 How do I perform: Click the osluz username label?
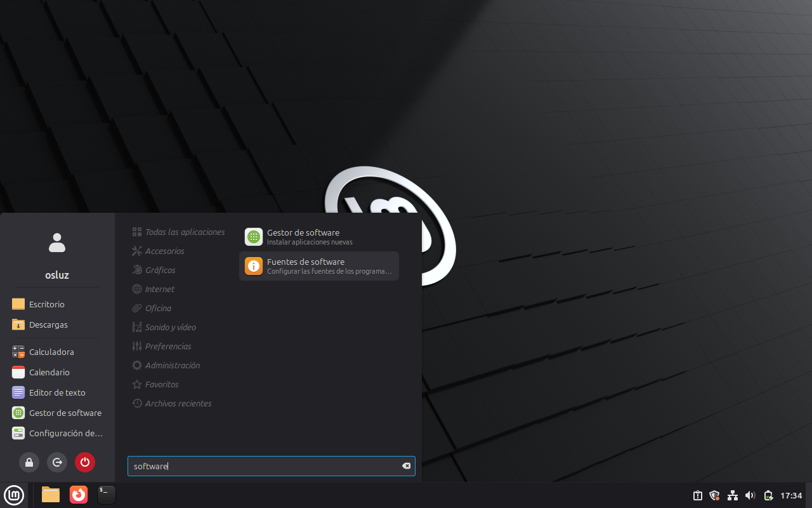[x=57, y=275]
